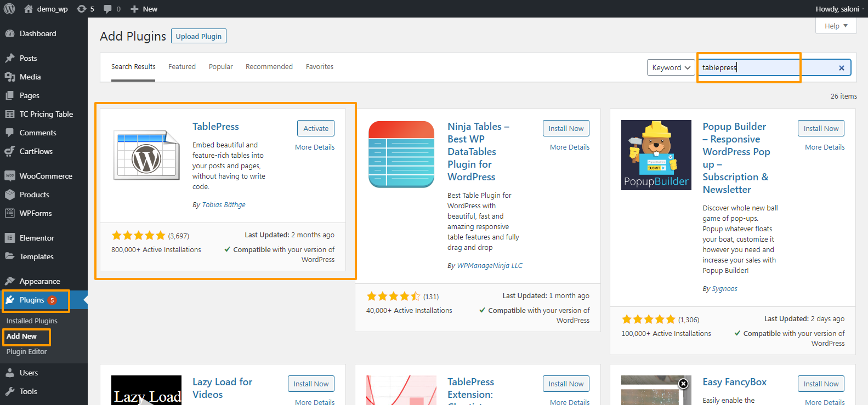
Task: Clear the plugin search with X icon
Action: tap(842, 68)
